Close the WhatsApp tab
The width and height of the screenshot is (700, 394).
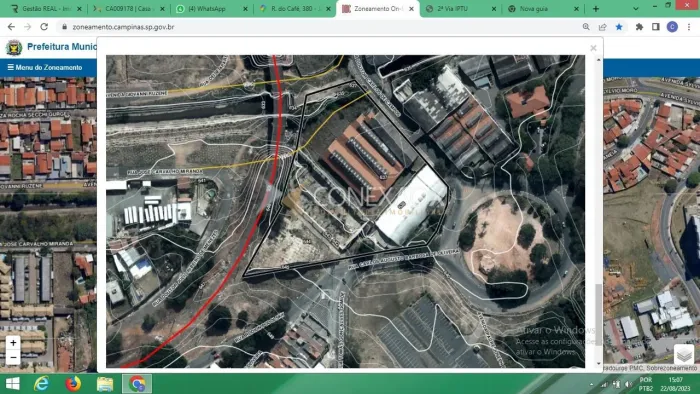245,8
